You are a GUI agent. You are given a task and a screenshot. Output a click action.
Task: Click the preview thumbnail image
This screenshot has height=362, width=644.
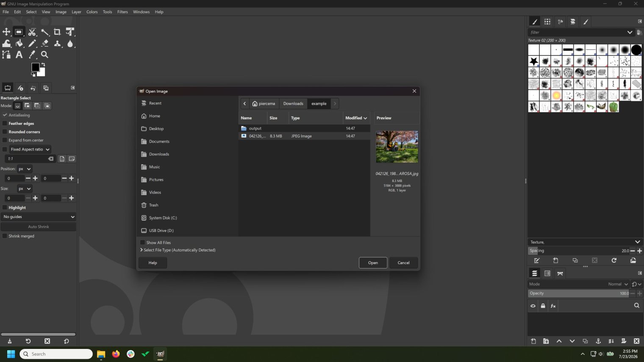397,146
